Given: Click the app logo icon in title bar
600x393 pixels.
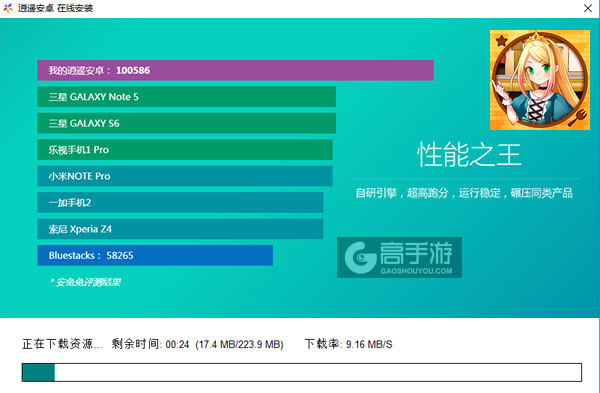Looking at the screenshot, I should (x=8, y=8).
